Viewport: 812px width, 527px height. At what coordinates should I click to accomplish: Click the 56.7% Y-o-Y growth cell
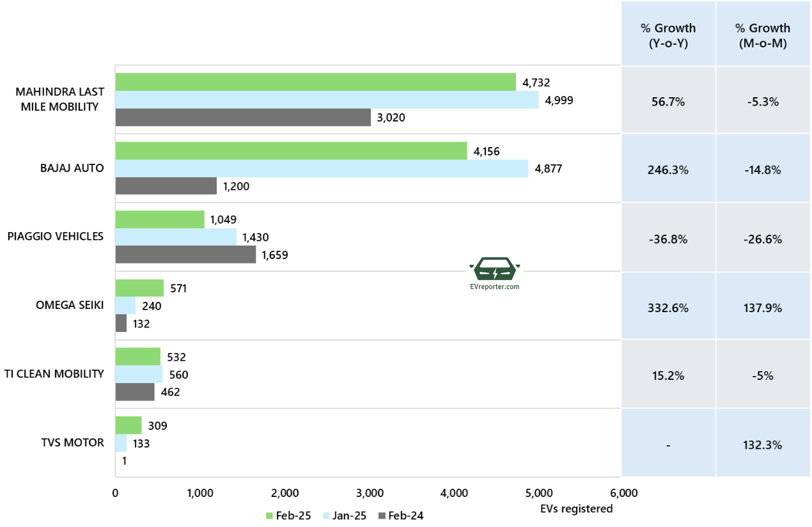pos(668,101)
